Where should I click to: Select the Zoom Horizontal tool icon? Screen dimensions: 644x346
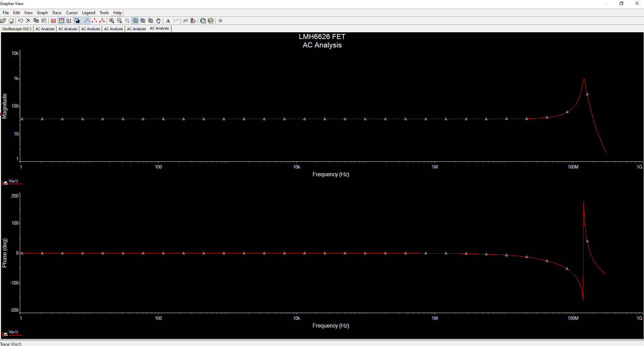[x=143, y=21]
